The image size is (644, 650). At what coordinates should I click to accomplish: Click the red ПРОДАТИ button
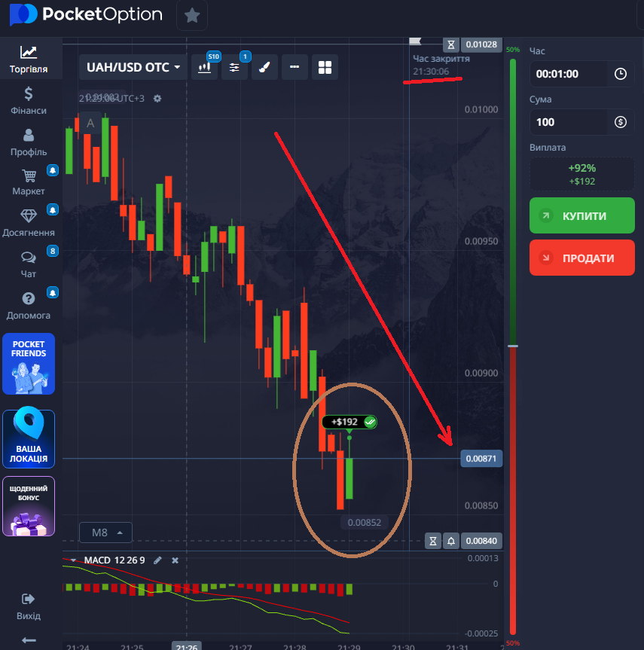[x=581, y=258]
